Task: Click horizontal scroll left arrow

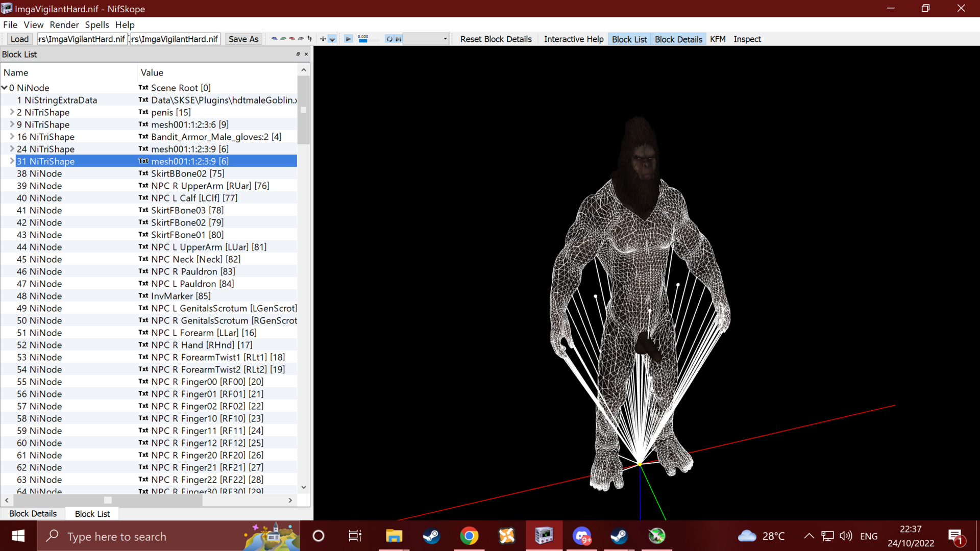Action: [7, 500]
